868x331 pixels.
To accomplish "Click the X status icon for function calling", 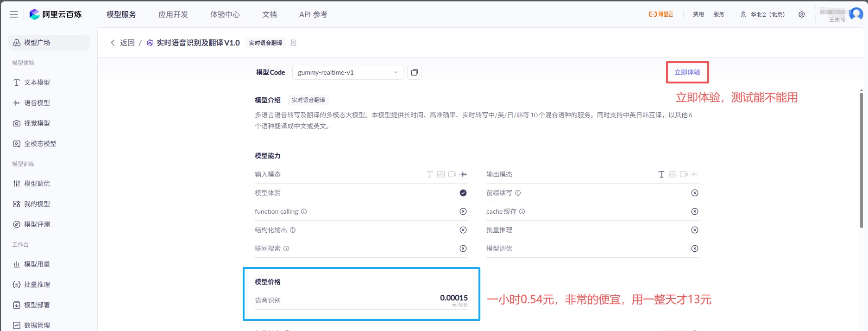I will pos(463,211).
